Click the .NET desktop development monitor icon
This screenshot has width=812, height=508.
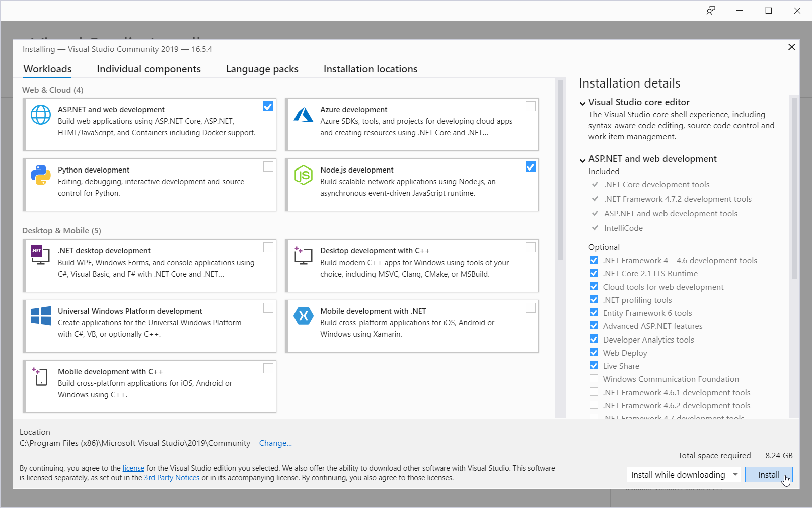pos(40,255)
